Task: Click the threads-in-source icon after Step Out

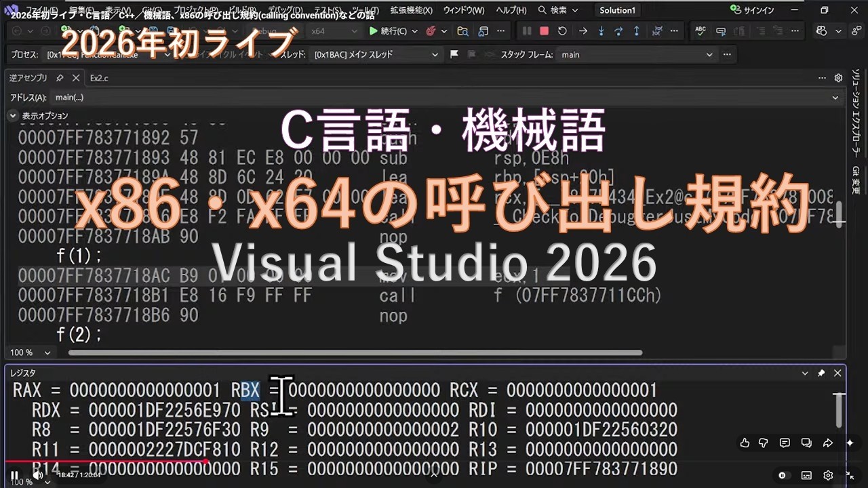Action: coord(657,31)
